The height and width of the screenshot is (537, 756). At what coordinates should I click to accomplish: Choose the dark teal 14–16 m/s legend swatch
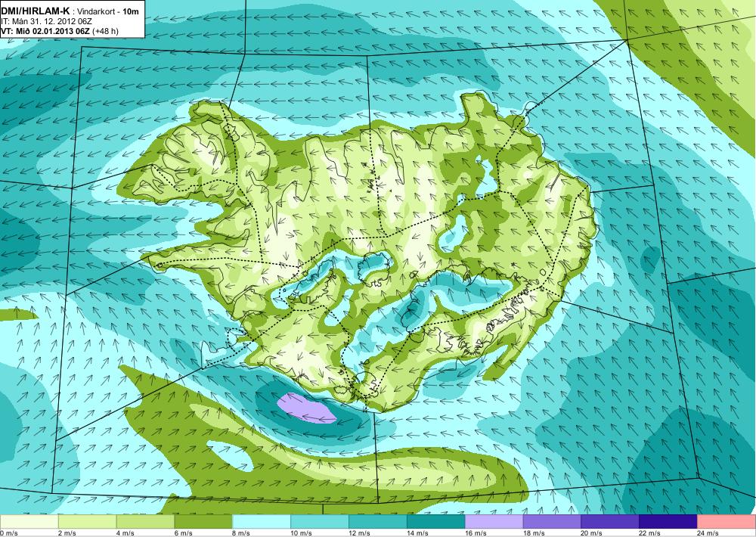(436, 522)
